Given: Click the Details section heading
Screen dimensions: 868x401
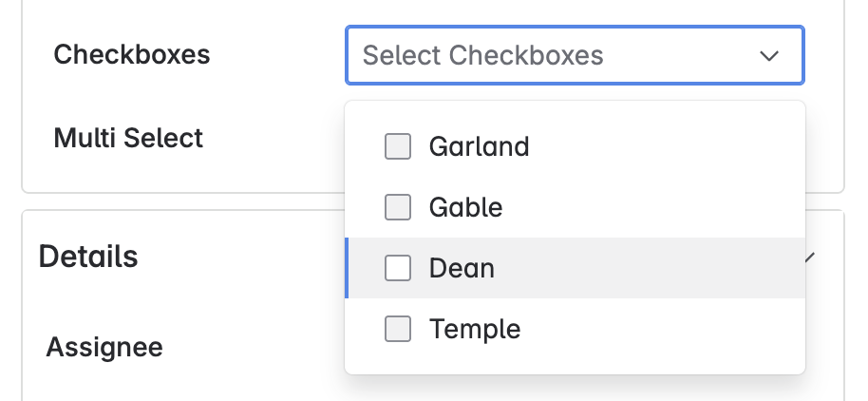Looking at the screenshot, I should pos(88,257).
